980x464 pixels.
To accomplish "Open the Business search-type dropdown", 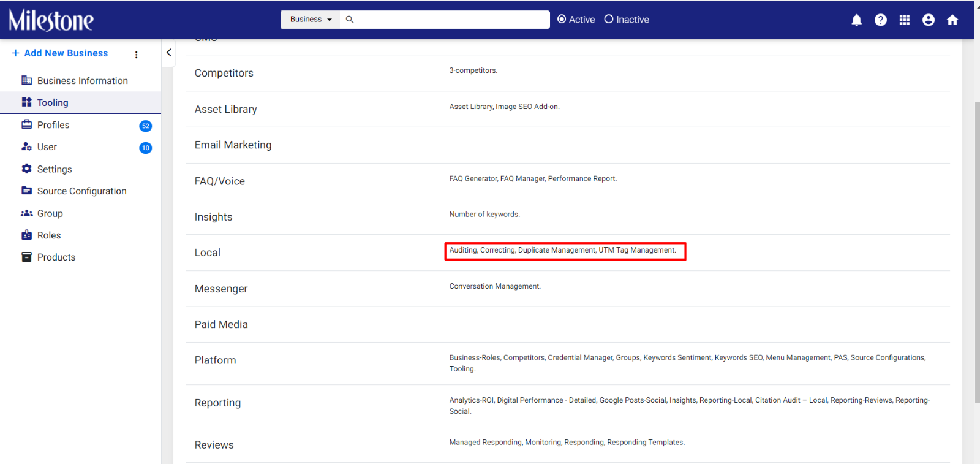I will click(x=311, y=20).
